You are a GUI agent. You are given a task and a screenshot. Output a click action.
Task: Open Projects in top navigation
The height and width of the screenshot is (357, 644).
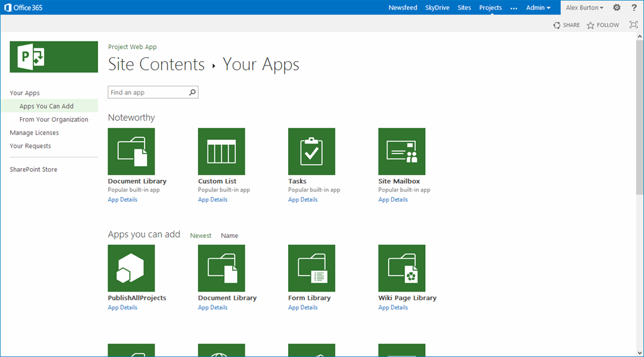[491, 8]
